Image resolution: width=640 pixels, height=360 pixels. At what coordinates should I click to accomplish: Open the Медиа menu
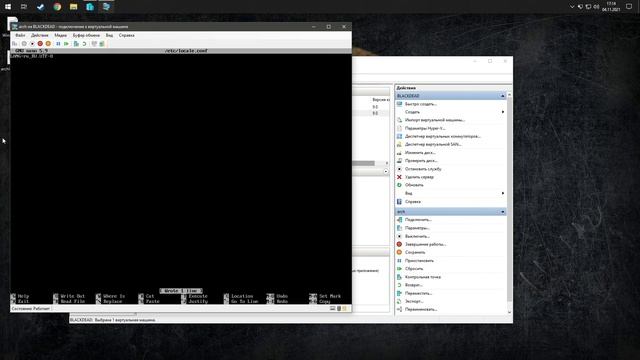[x=60, y=36]
